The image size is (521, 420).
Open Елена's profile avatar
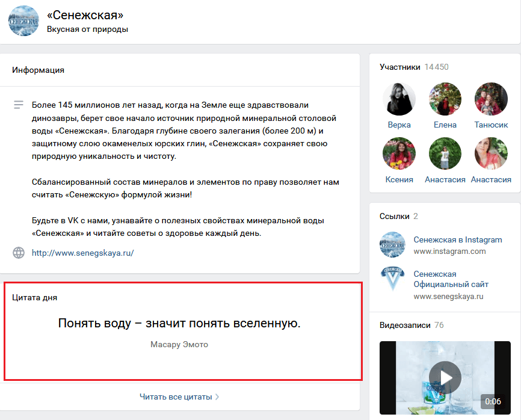(445, 99)
